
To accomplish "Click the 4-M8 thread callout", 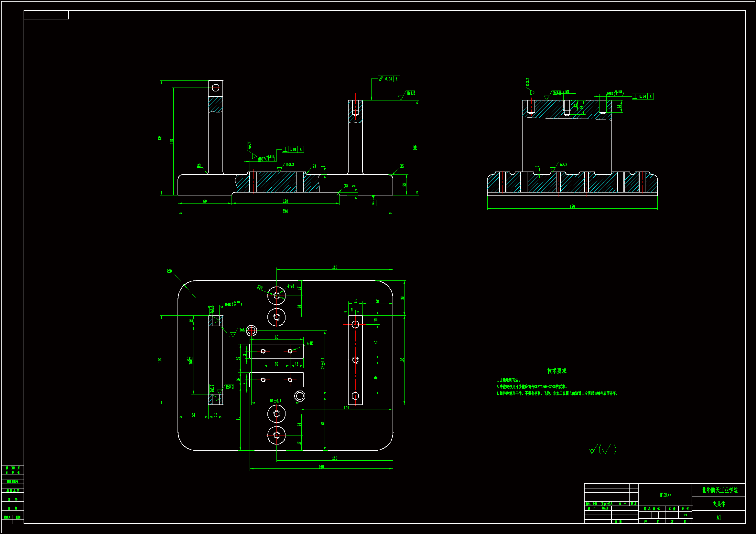I will (290, 286).
